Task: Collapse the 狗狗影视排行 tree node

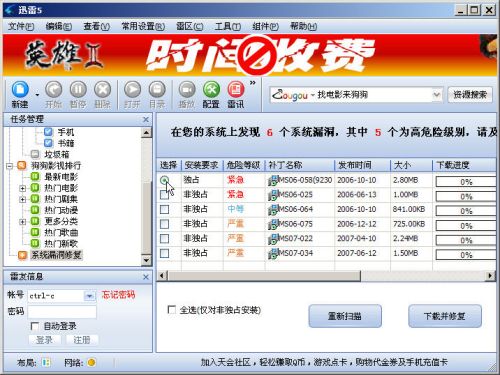Action: coord(10,166)
